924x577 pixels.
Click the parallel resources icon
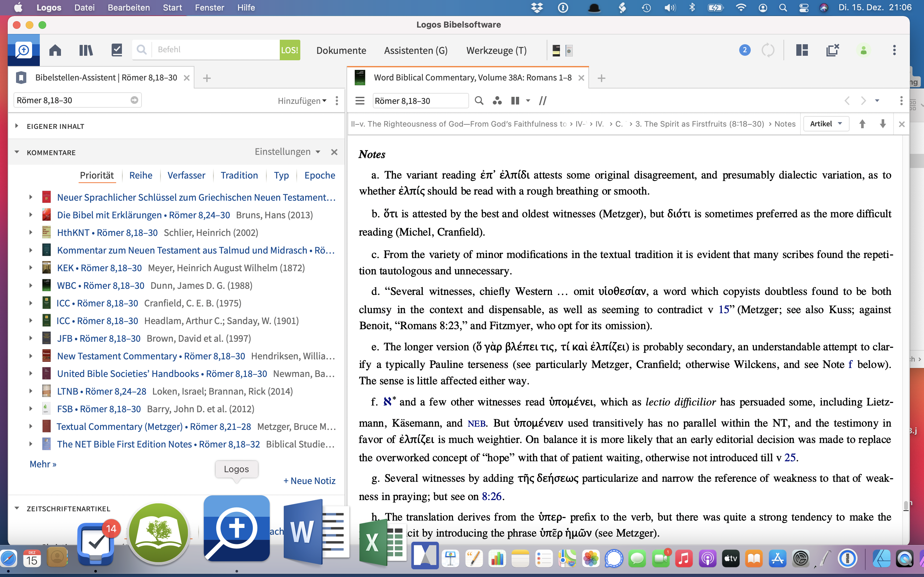click(543, 101)
